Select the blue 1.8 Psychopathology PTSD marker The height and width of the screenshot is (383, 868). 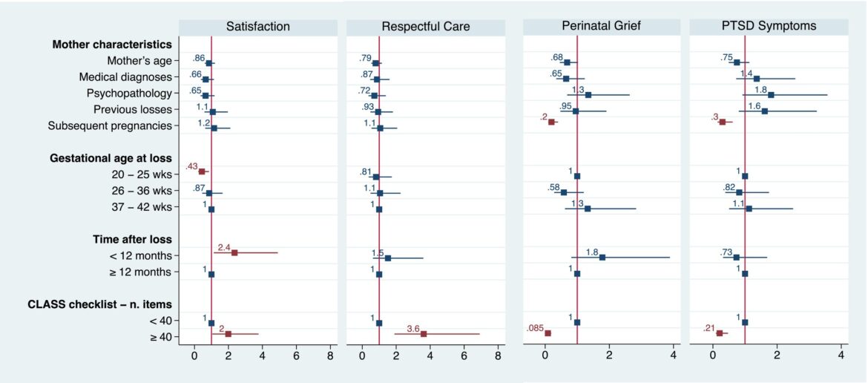[771, 95]
